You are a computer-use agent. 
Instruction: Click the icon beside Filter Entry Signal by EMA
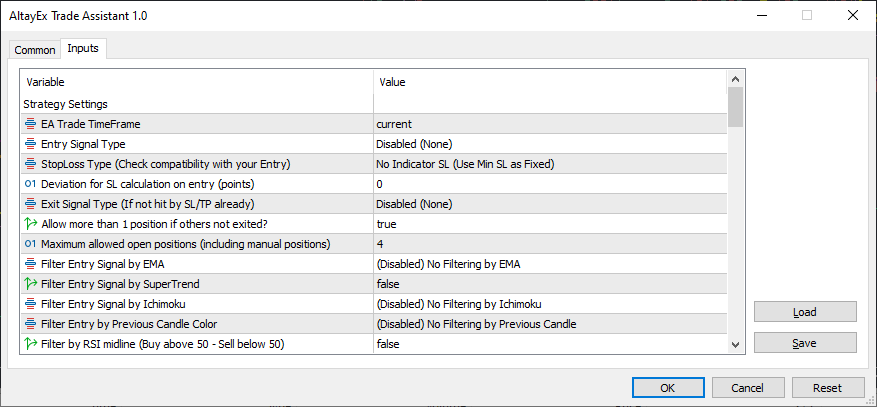(31, 264)
